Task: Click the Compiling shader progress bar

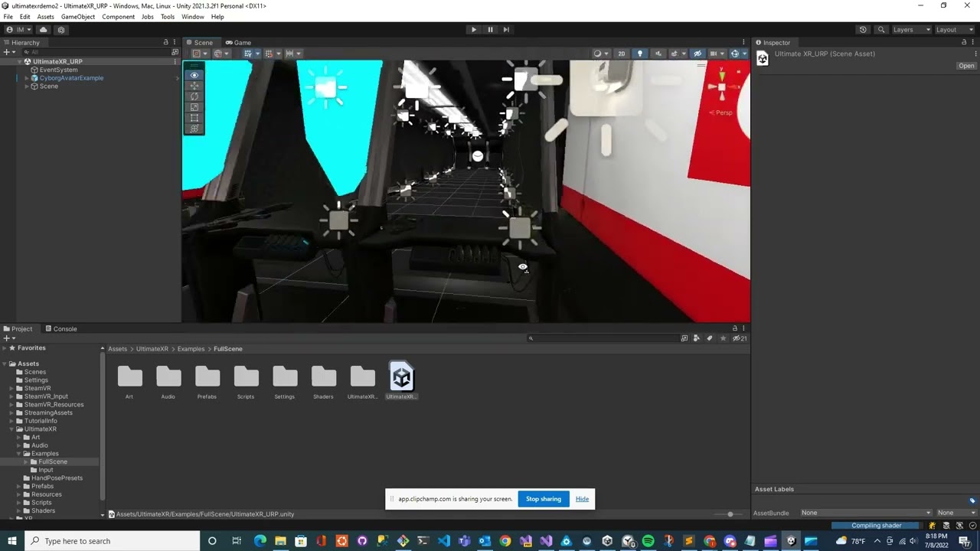Action: tap(876, 526)
